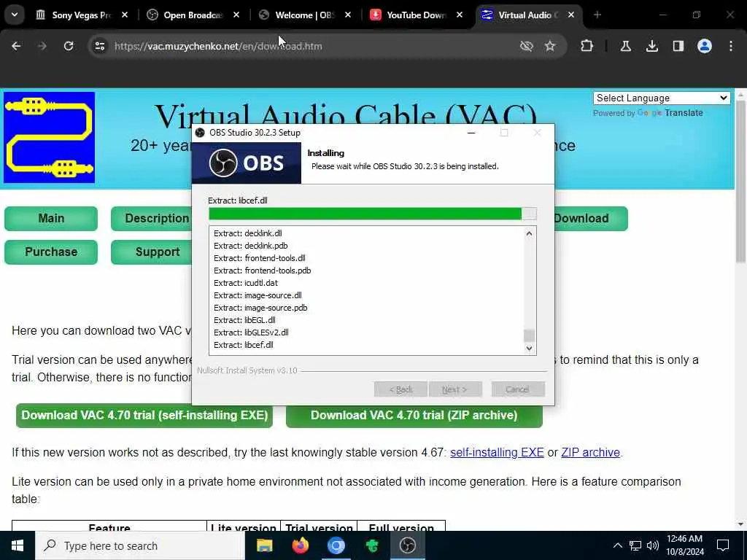Close the Sony Vegas Pro tab
The height and width of the screenshot is (560, 747).
125,15
